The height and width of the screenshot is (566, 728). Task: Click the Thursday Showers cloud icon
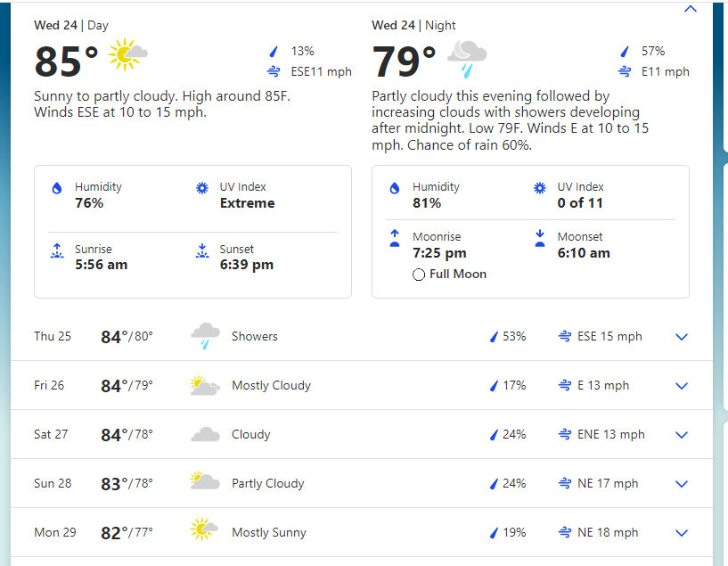[205, 337]
